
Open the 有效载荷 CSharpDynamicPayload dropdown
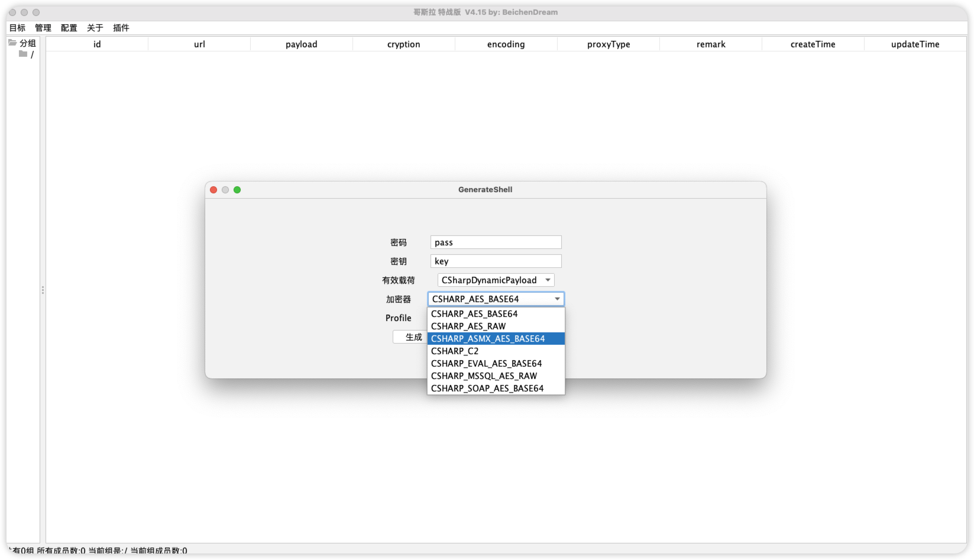tap(496, 280)
